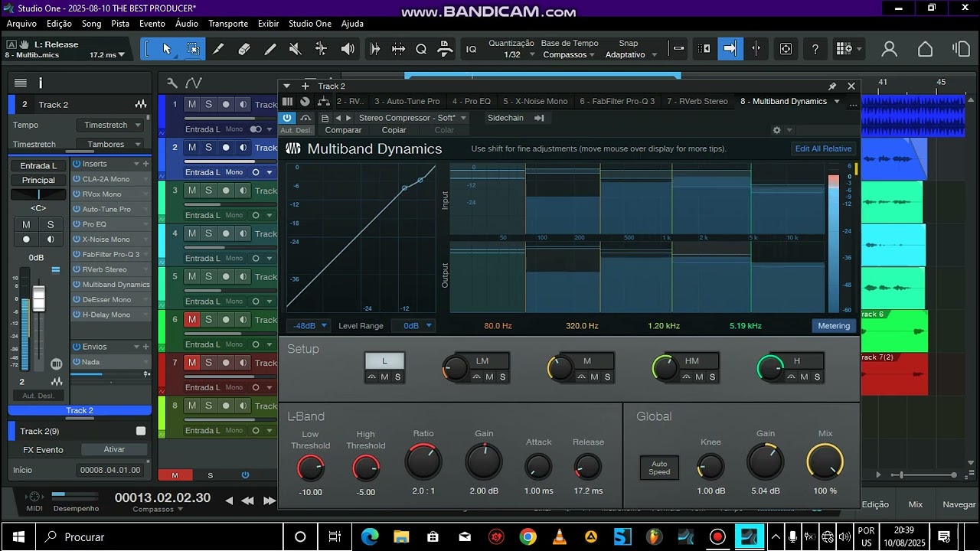Select the Listen speaker tool
This screenshot has width=980, height=551.
348,49
